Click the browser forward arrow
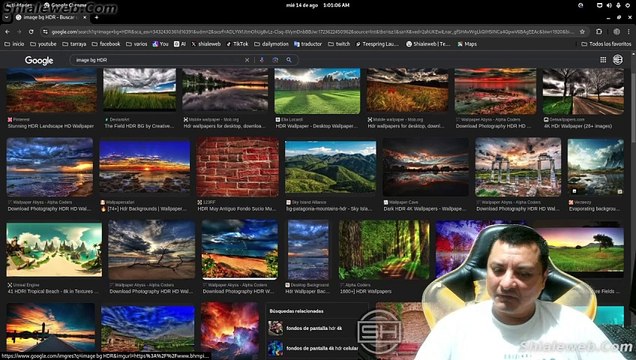636x360 pixels. click(19, 32)
